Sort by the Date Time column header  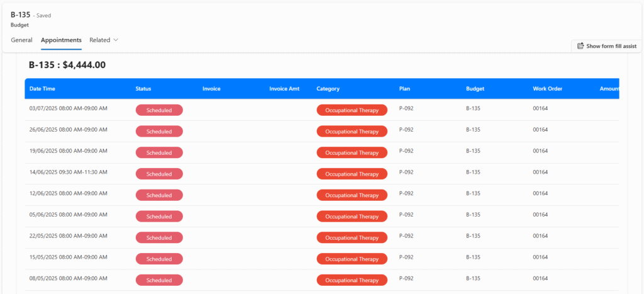42,89
